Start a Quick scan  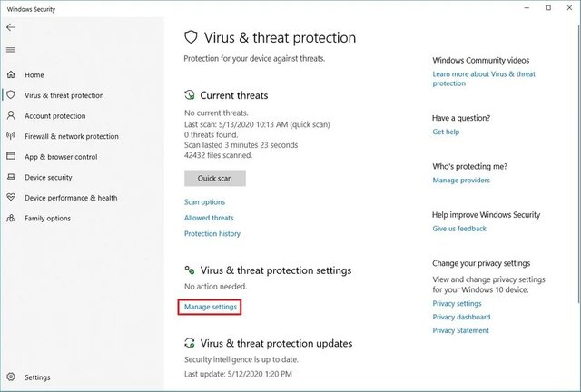pyautogui.click(x=214, y=178)
